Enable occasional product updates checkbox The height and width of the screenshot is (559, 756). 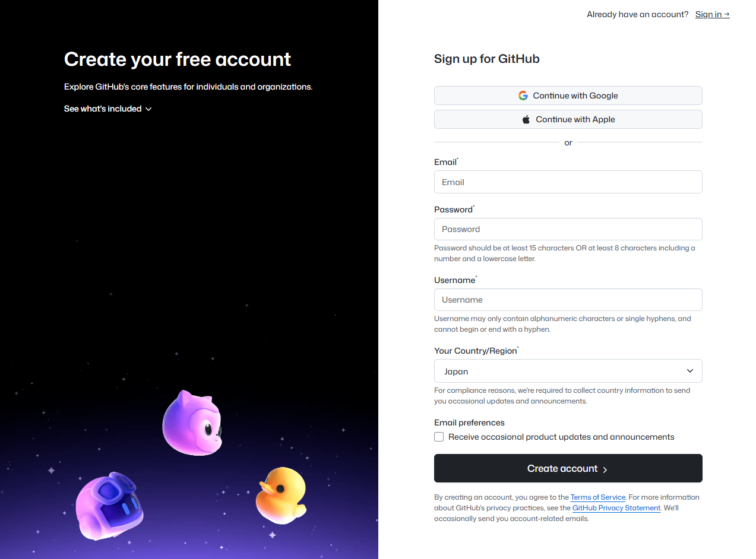[439, 437]
